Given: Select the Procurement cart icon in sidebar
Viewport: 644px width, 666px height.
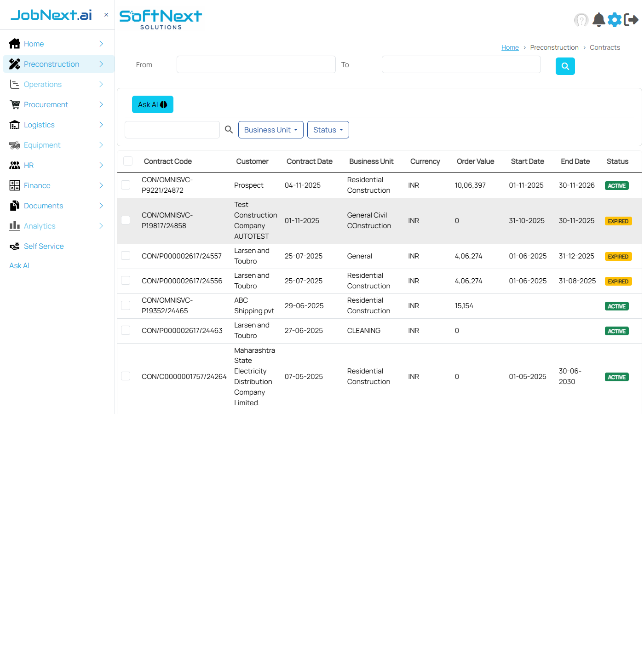Looking at the screenshot, I should 14,104.
